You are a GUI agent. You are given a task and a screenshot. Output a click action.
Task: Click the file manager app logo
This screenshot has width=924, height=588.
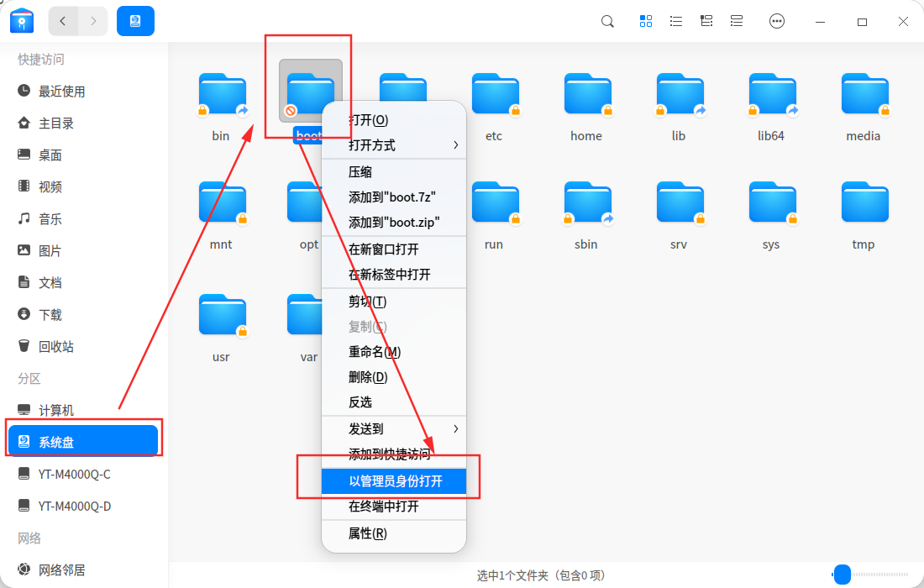coord(22,21)
